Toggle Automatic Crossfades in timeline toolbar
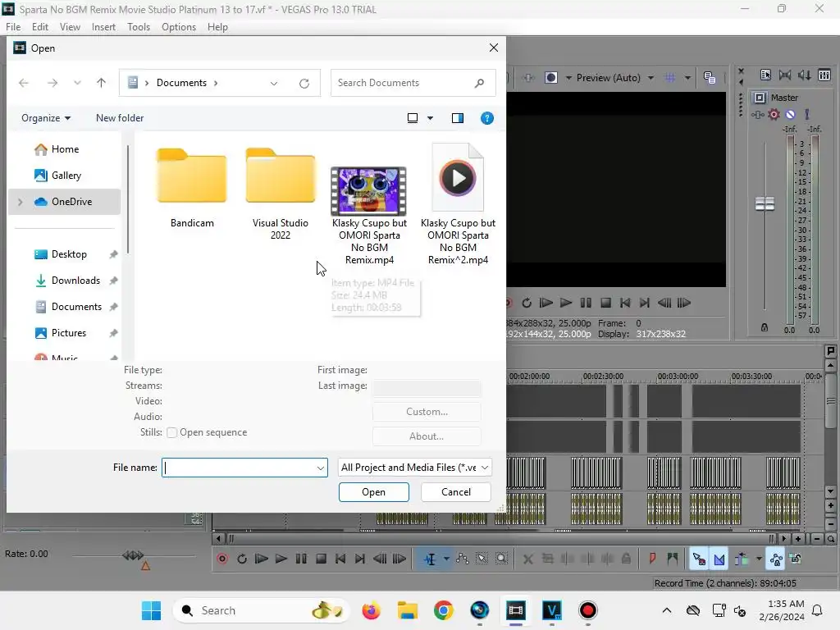The image size is (840, 630). [719, 559]
